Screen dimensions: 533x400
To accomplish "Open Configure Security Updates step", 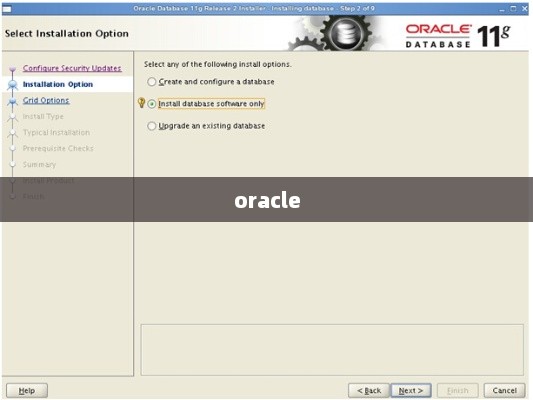I will [x=72, y=68].
